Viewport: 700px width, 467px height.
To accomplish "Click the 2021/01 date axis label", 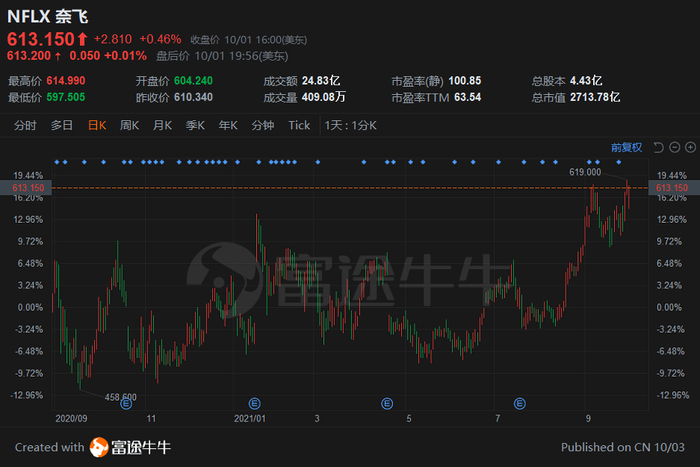I will 250,419.
